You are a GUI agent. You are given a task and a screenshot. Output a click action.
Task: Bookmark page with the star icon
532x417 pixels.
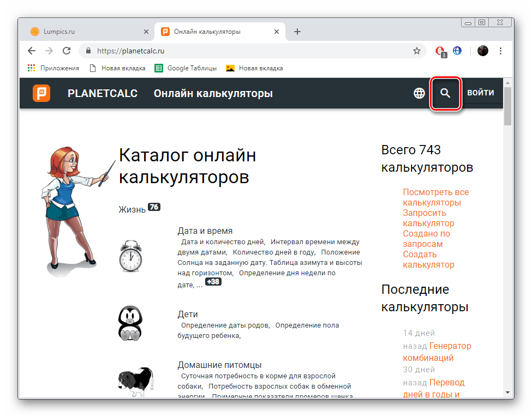point(417,51)
